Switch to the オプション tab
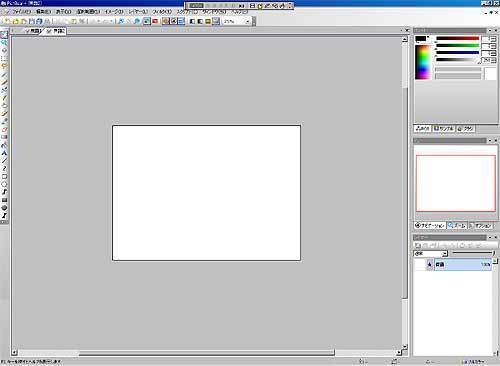500x366 pixels. tap(480, 226)
